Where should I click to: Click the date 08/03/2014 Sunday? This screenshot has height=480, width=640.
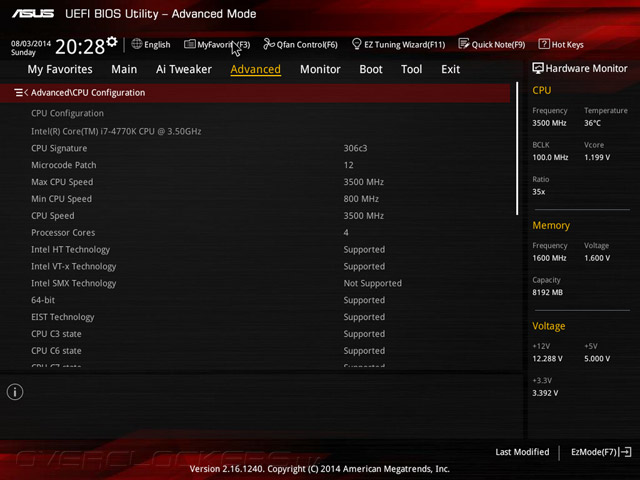[31, 48]
